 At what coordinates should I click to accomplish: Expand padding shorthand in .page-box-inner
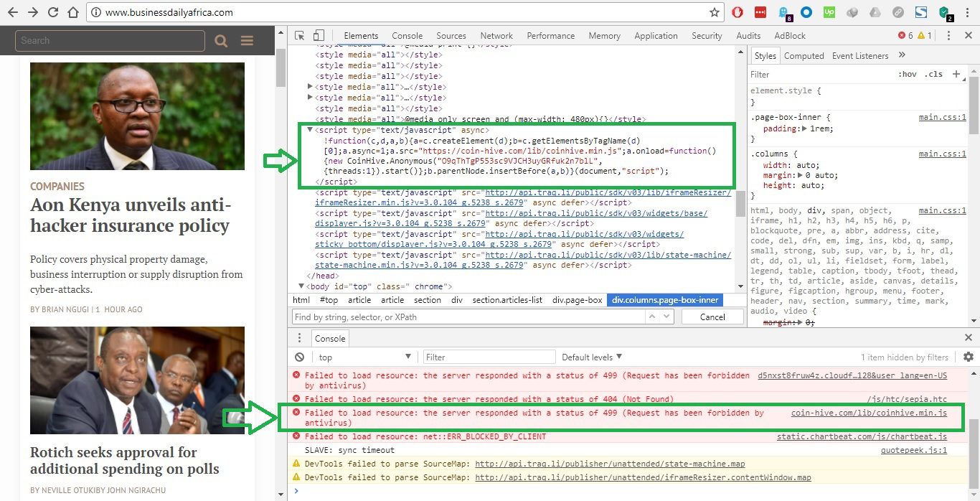click(804, 128)
